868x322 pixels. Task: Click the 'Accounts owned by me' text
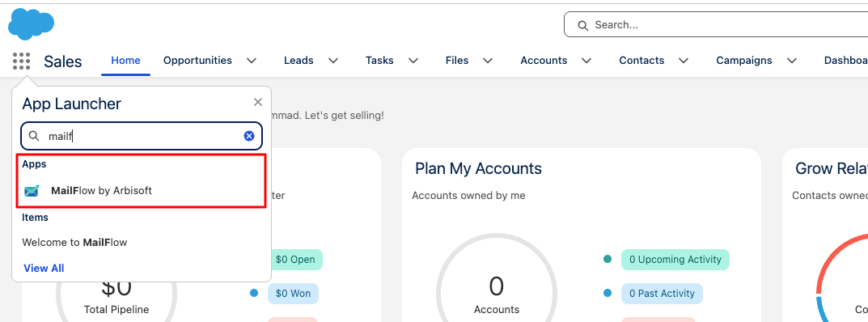pos(469,195)
